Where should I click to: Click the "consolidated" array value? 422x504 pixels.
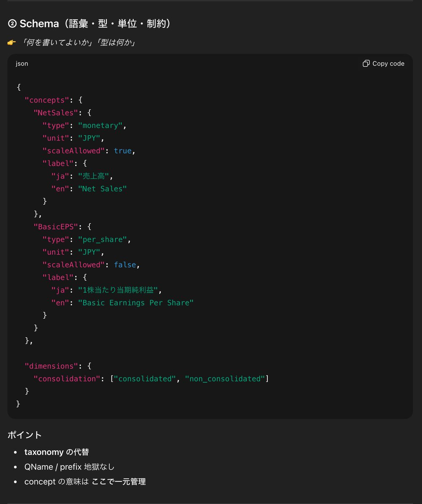pyautogui.click(x=145, y=378)
